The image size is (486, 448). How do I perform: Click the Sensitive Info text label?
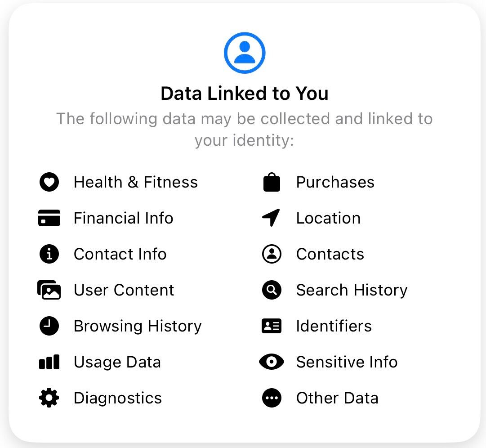(x=347, y=362)
